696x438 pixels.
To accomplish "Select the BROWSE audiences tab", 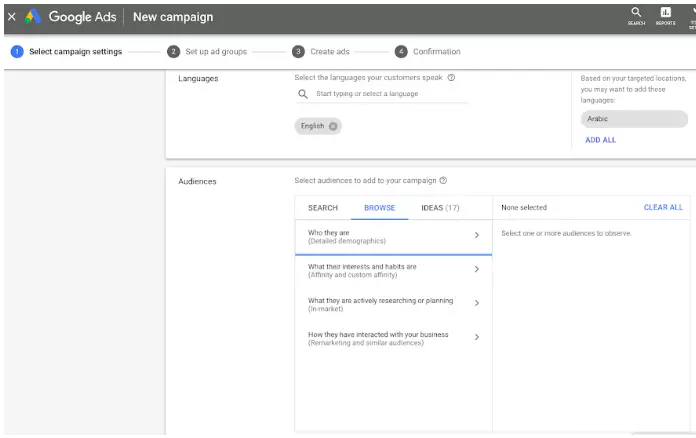I will 380,208.
